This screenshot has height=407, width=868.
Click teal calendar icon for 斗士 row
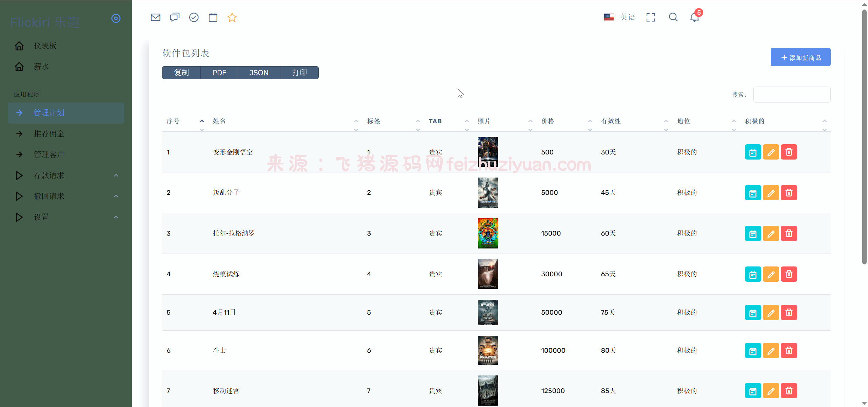[x=753, y=351]
